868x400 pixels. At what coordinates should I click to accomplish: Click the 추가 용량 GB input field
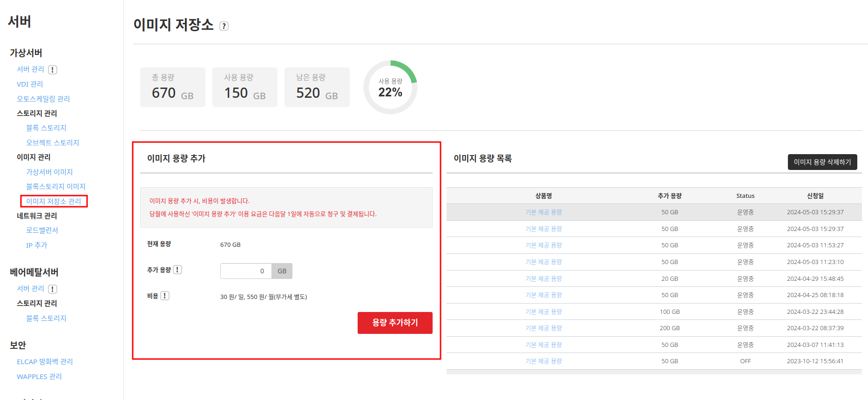[246, 271]
